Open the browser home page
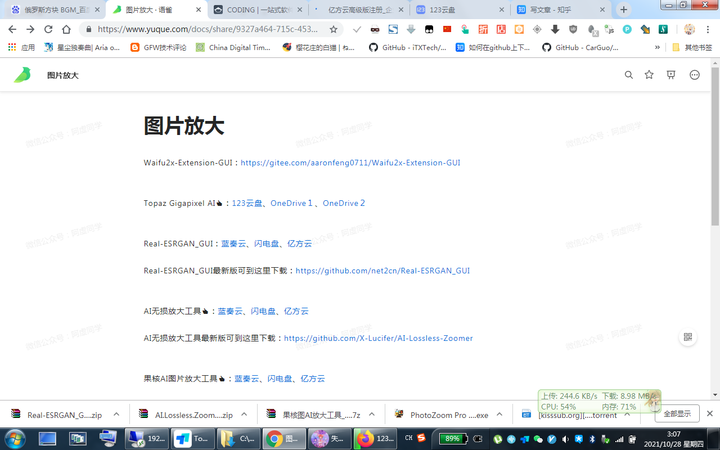The width and height of the screenshot is (720, 450). click(x=66, y=29)
